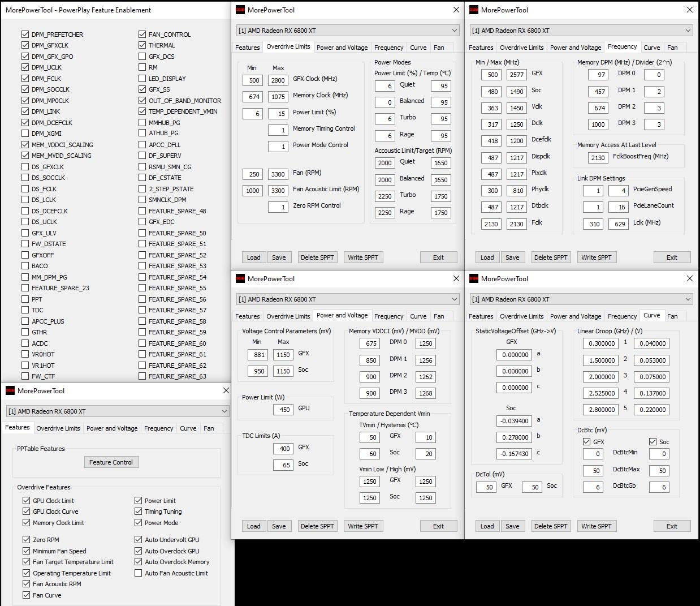
Task: Click Save in Curve window
Action: pyautogui.click(x=512, y=526)
